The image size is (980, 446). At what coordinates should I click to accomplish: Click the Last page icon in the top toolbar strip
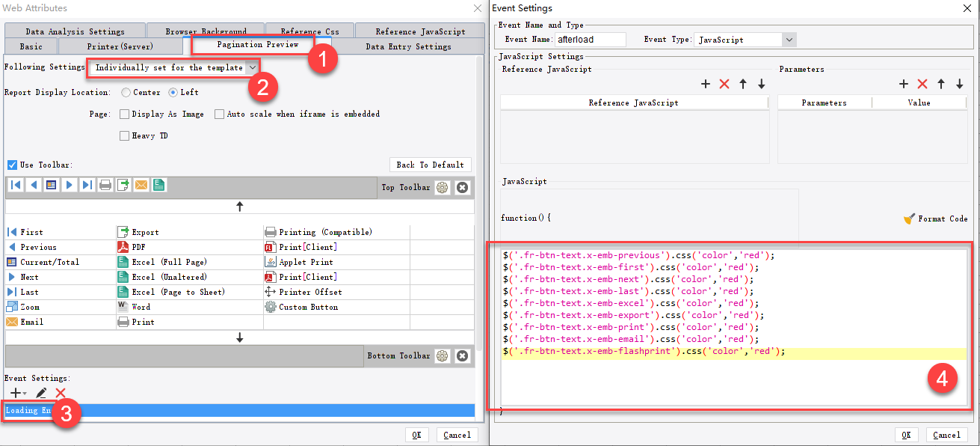[87, 185]
